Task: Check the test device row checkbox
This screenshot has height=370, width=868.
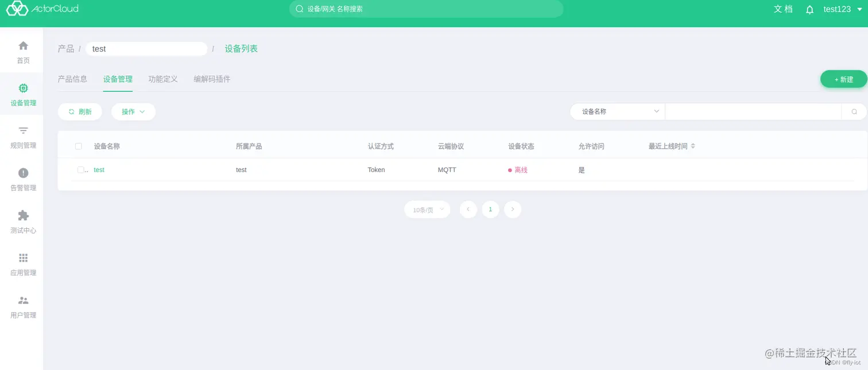Action: tap(81, 170)
